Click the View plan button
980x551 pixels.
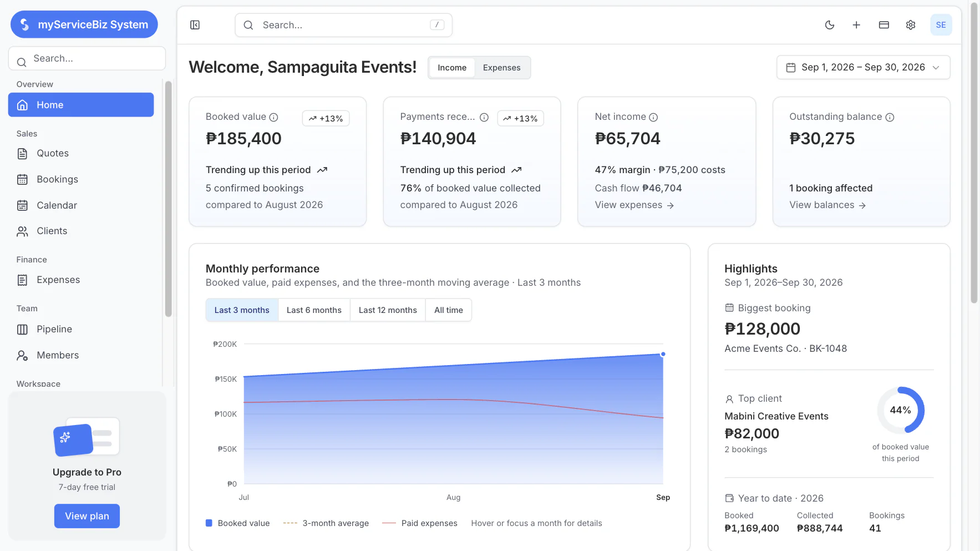click(87, 516)
